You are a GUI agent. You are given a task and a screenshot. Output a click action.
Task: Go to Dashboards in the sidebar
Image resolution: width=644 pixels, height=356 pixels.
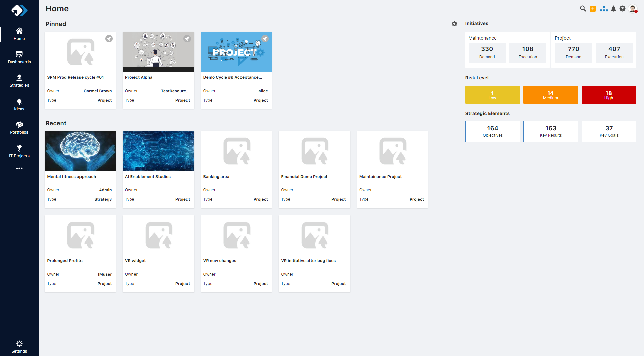tap(19, 57)
